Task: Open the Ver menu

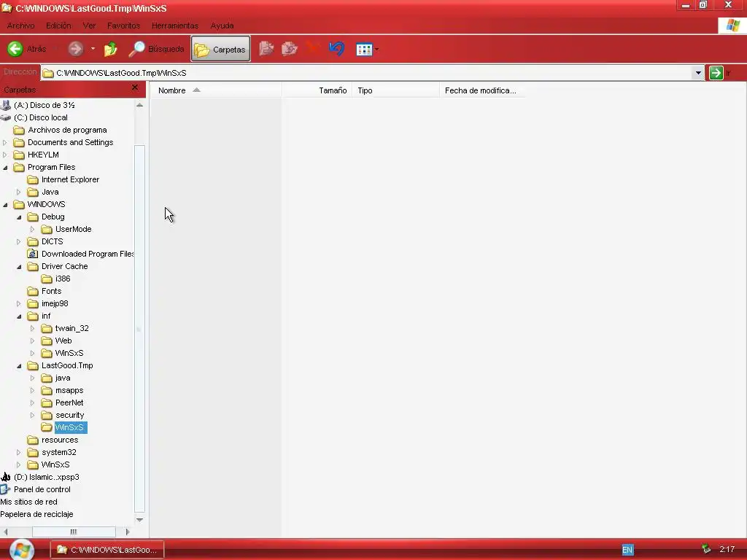Action: 89,26
